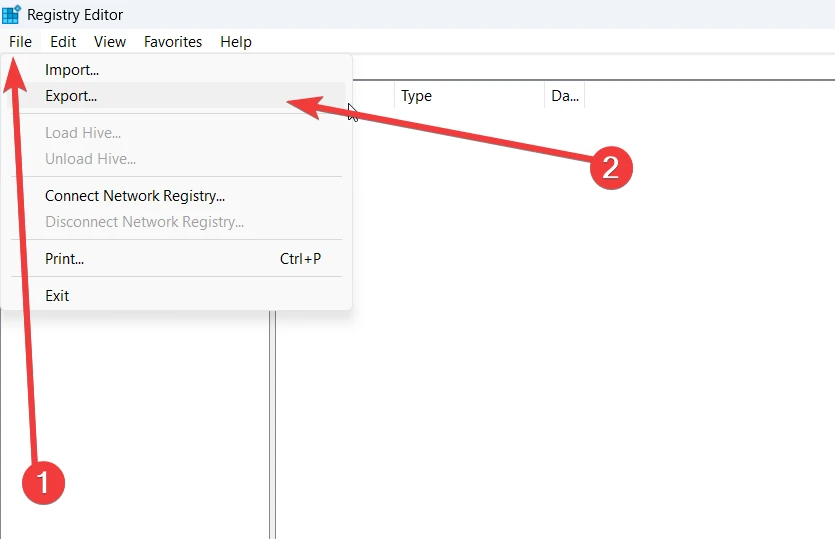Click the Data column header
Screen dimensions: 835x539
[x=564, y=96]
